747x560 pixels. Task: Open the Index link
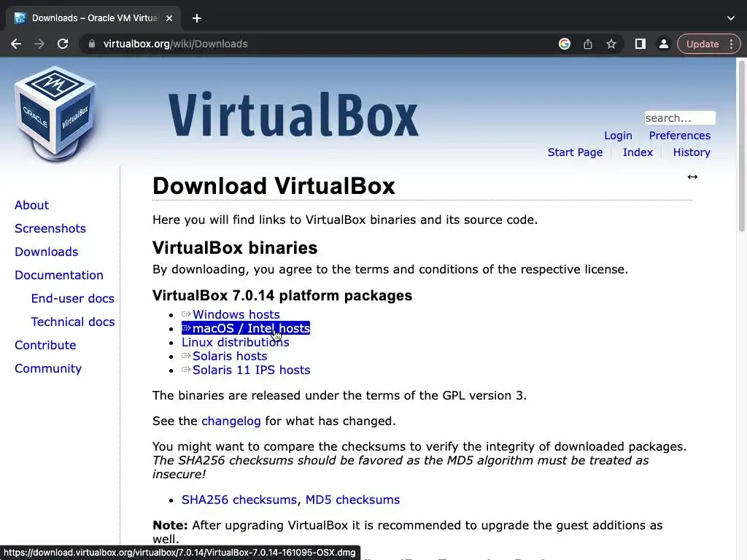(638, 152)
